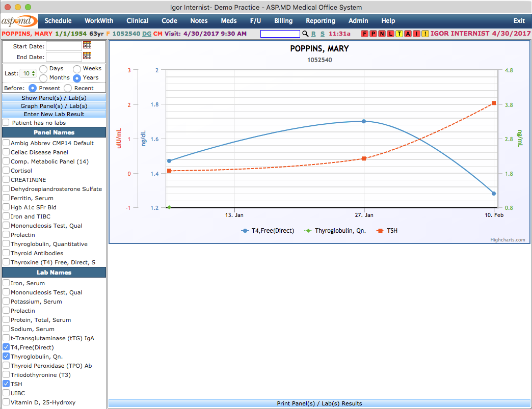
Task: Click Print Panel(s) / Lab(s) Results button
Action: click(x=320, y=403)
